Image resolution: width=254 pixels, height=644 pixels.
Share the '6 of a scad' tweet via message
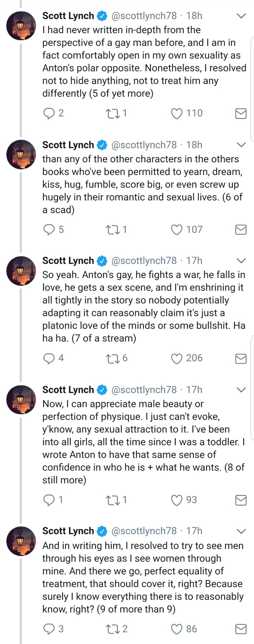(x=241, y=230)
